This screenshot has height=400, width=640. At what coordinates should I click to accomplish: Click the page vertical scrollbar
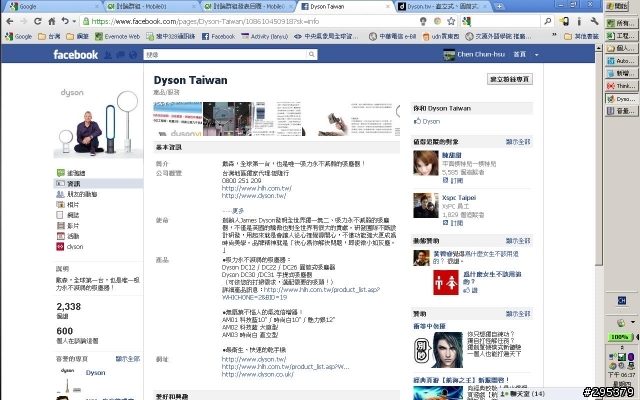coord(598,159)
